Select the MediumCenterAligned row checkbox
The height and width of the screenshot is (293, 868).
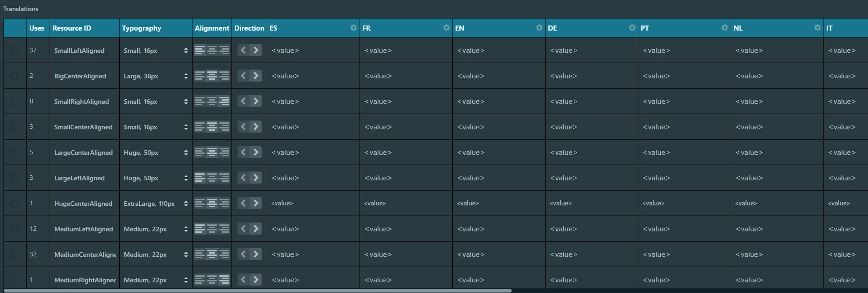tap(14, 254)
